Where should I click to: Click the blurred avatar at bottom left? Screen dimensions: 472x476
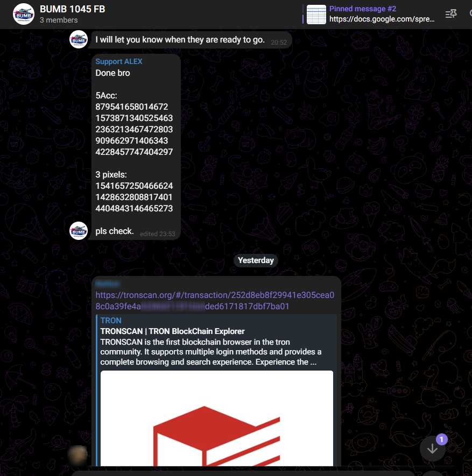click(x=78, y=456)
